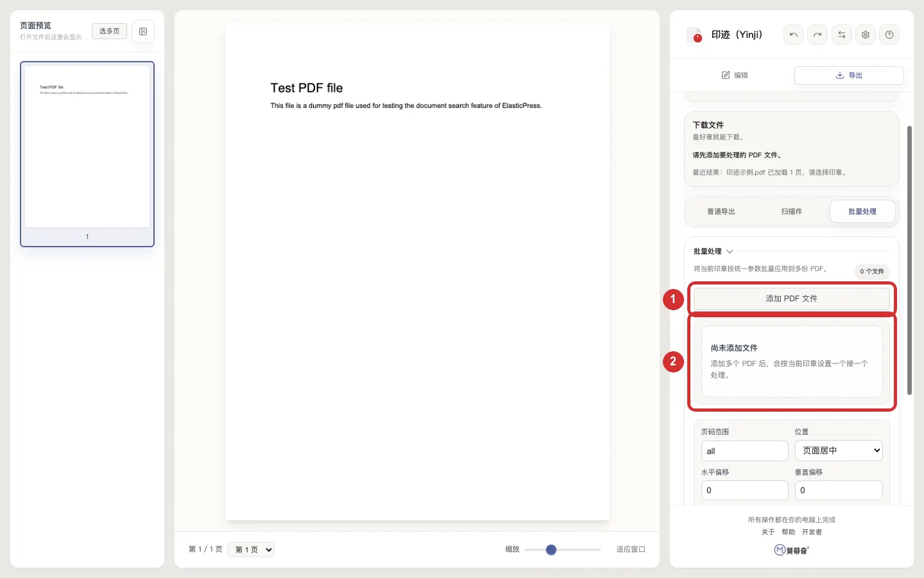Collapse the 批量处理 section chevron
Screen dimensions: 924x578
point(730,252)
